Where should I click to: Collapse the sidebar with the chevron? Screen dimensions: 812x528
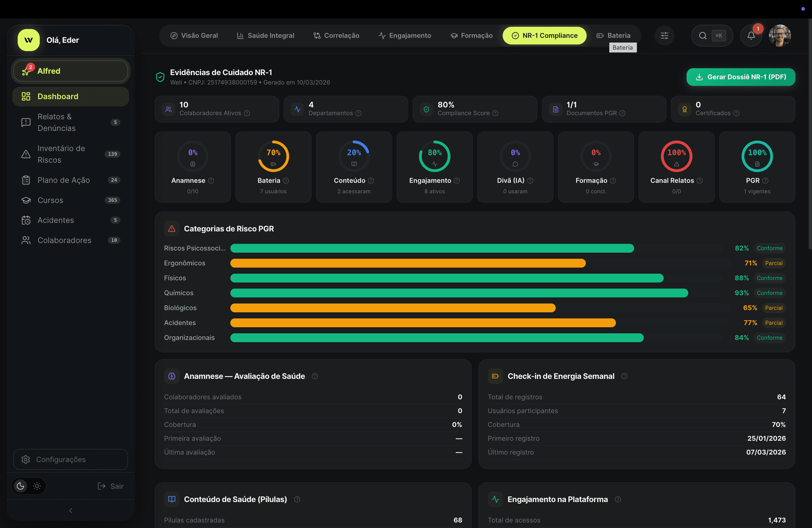(x=71, y=510)
